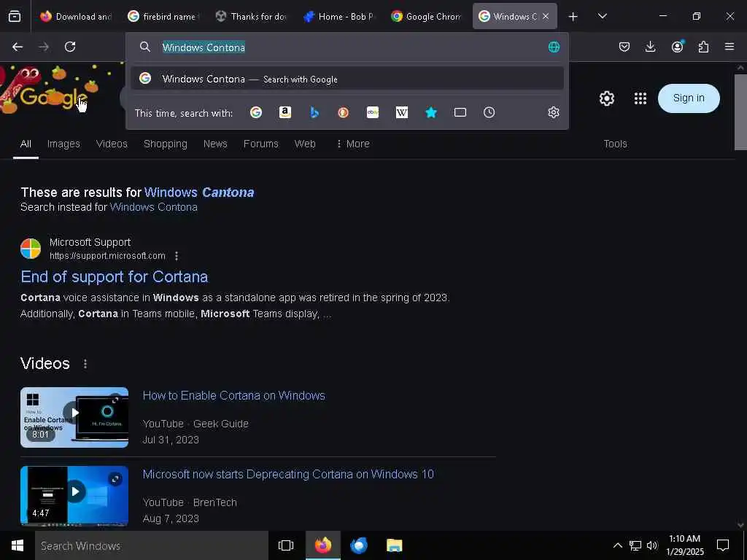
Task: Open more options for Microsoft Support result
Action: coord(177,256)
